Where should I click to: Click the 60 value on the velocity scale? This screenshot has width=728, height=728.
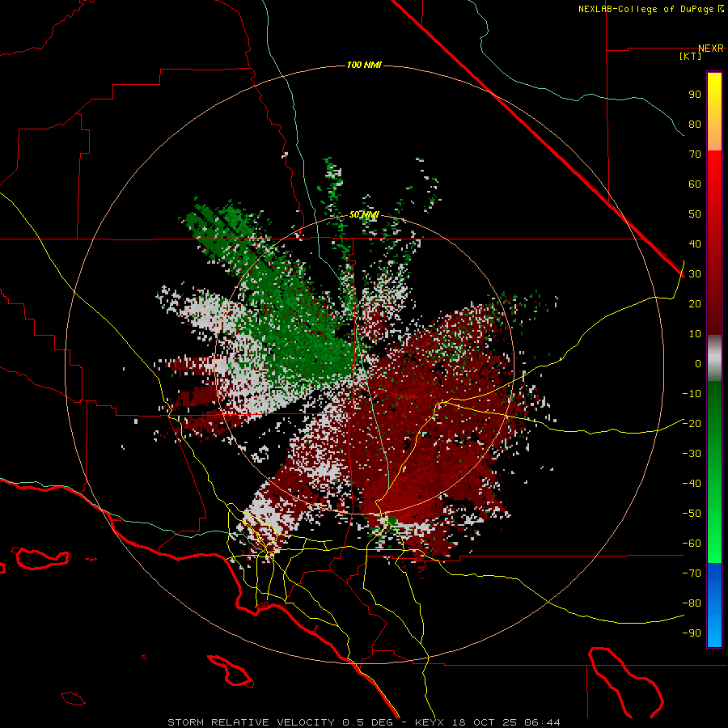[x=695, y=184]
